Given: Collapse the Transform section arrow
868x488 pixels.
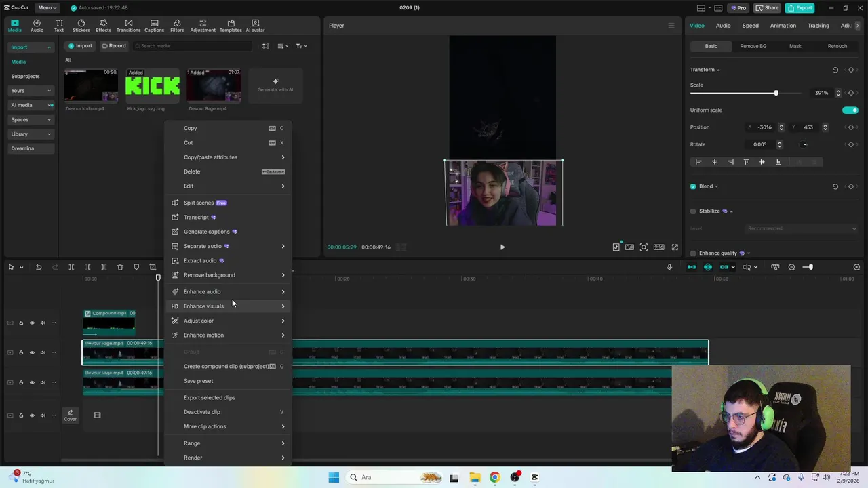Looking at the screenshot, I should (718, 70).
